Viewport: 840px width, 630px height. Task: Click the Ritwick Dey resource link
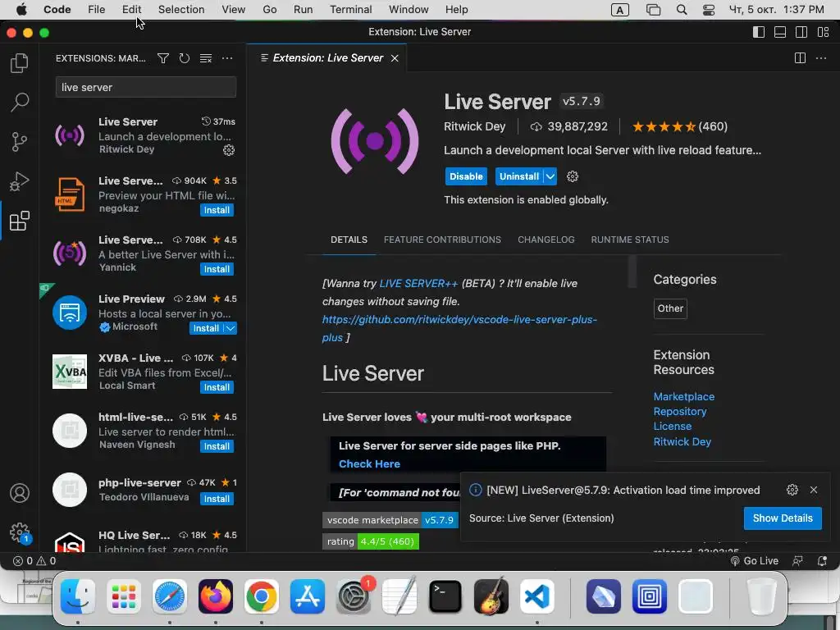(x=682, y=441)
